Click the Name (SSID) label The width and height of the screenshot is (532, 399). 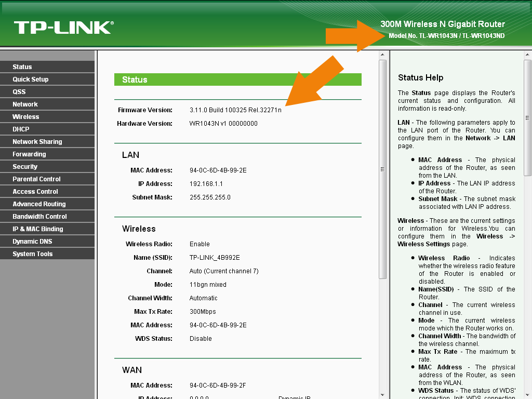tap(153, 258)
